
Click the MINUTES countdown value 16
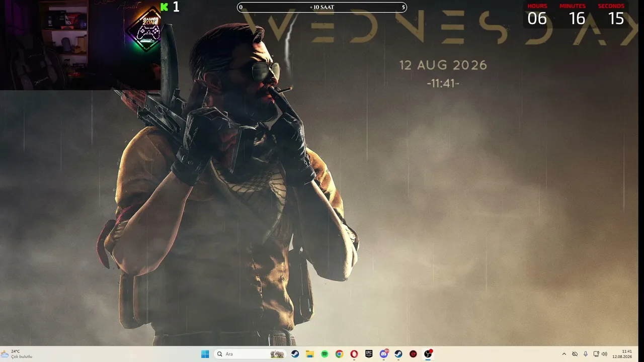click(x=577, y=19)
